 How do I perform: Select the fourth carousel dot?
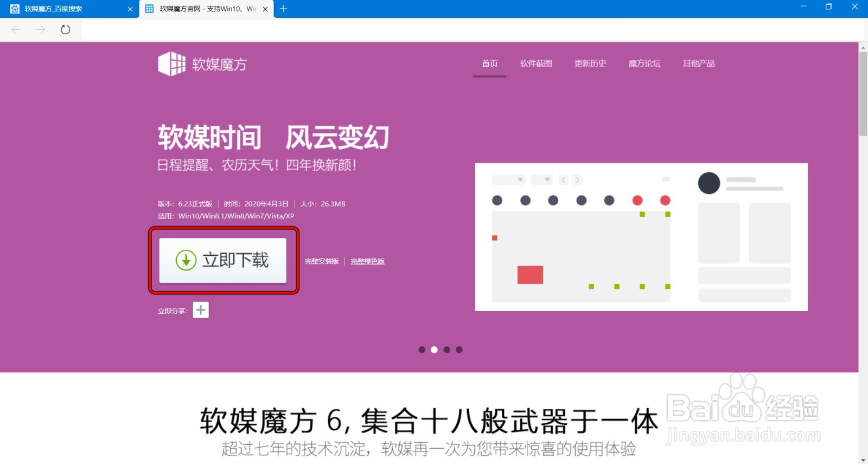(459, 350)
